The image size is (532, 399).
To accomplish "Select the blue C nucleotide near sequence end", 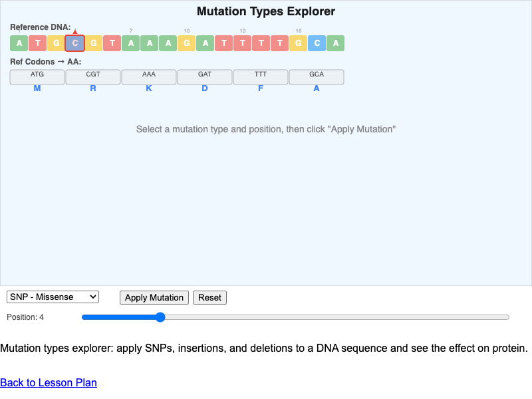I will [317, 44].
